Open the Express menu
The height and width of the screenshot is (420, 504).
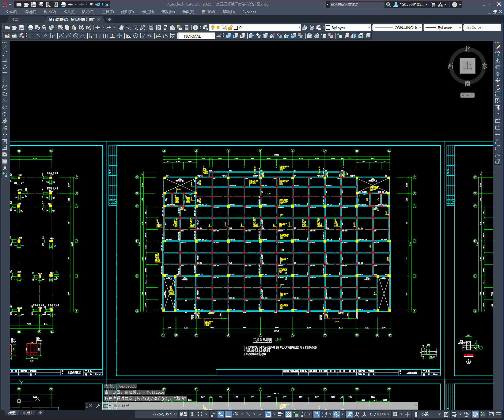(x=249, y=12)
